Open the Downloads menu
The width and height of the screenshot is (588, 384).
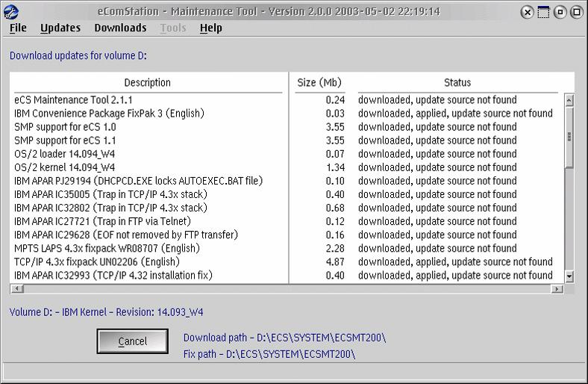pyautogui.click(x=120, y=28)
